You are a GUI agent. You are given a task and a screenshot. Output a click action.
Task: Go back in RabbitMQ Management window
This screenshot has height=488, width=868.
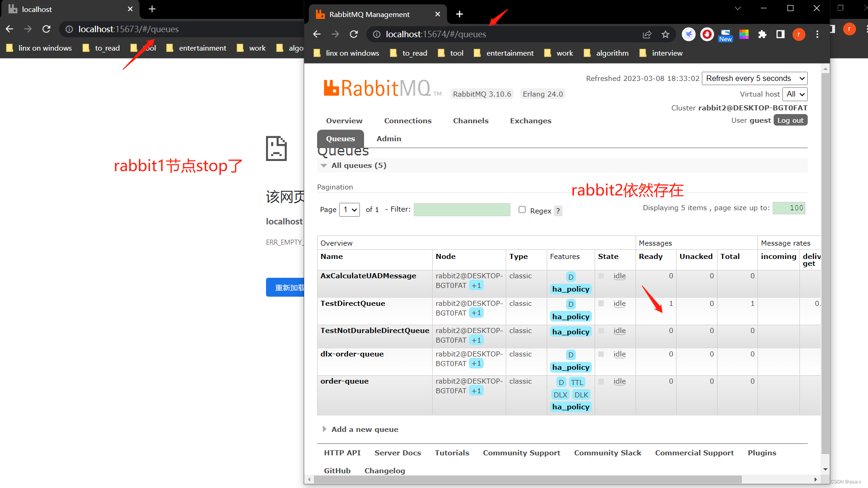[317, 34]
